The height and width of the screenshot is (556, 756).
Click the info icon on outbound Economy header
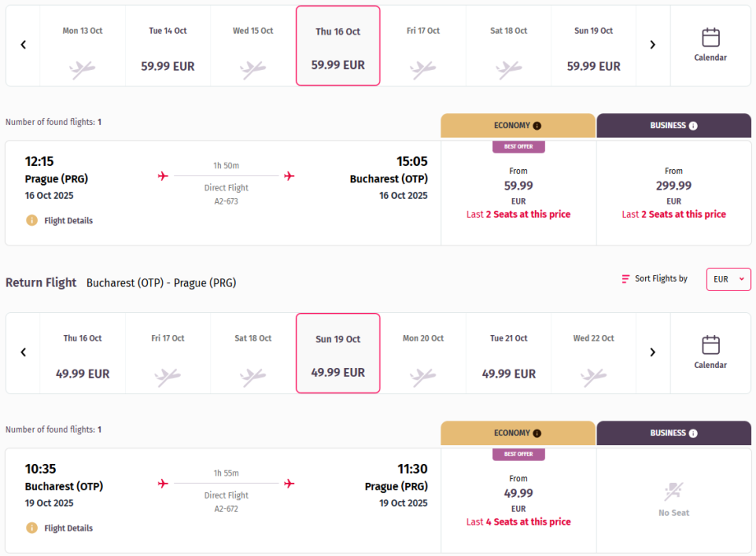click(537, 126)
